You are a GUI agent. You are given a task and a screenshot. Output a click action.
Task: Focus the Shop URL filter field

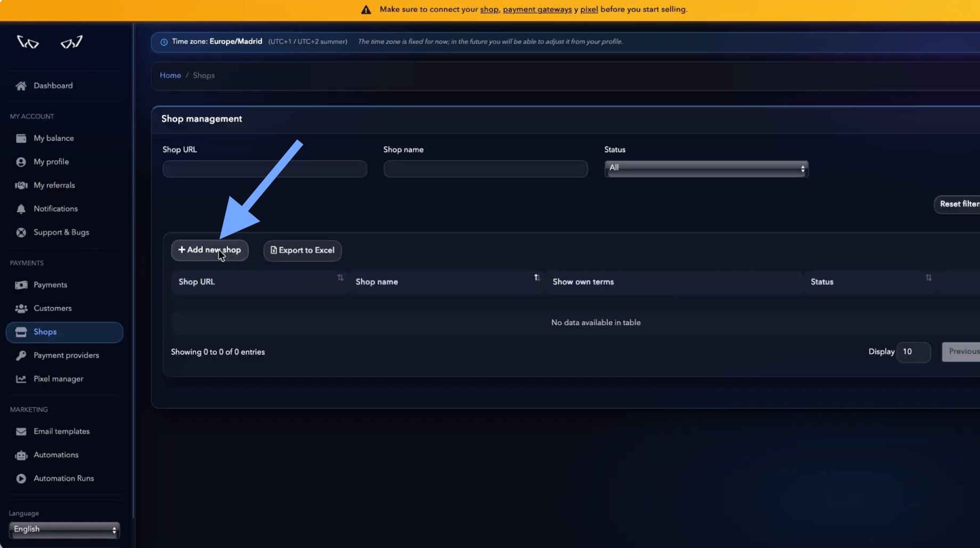(265, 169)
